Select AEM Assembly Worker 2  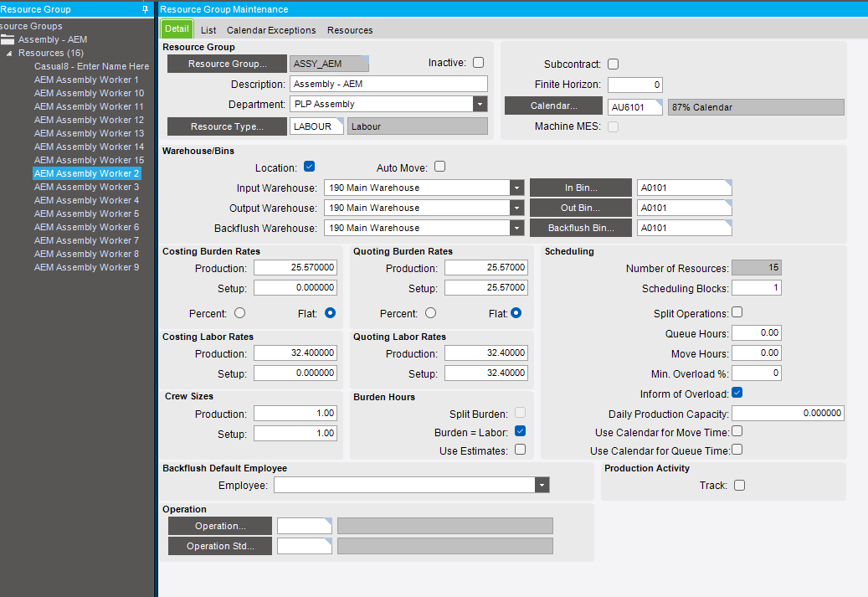(x=86, y=173)
